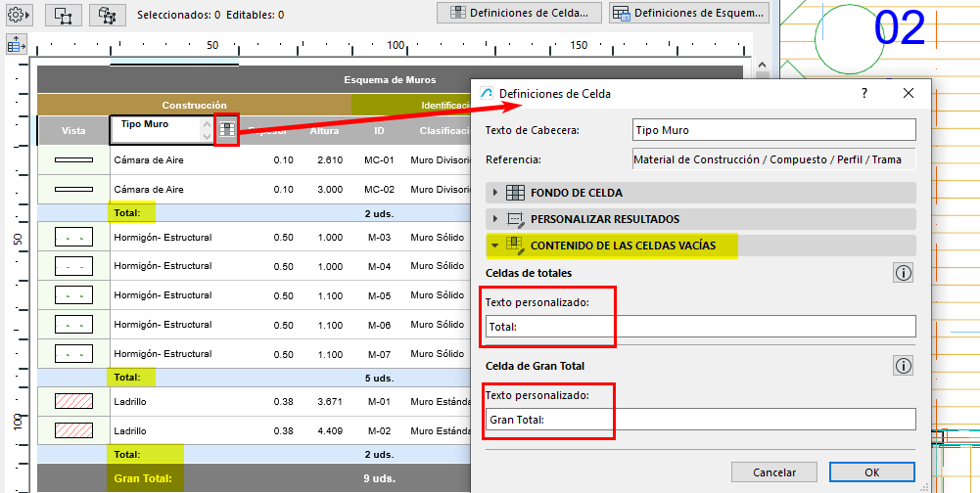Open Definiciones de Celda button
Viewport: 980px width, 493px height.
point(520,13)
